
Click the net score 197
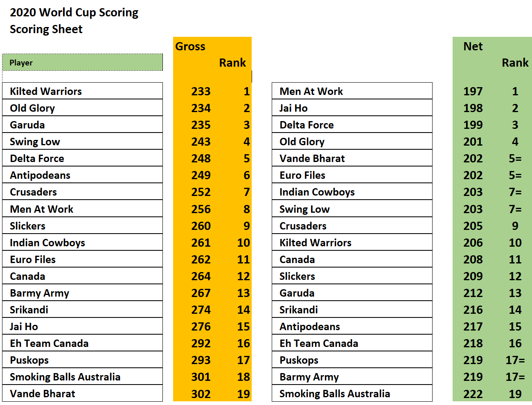click(473, 91)
